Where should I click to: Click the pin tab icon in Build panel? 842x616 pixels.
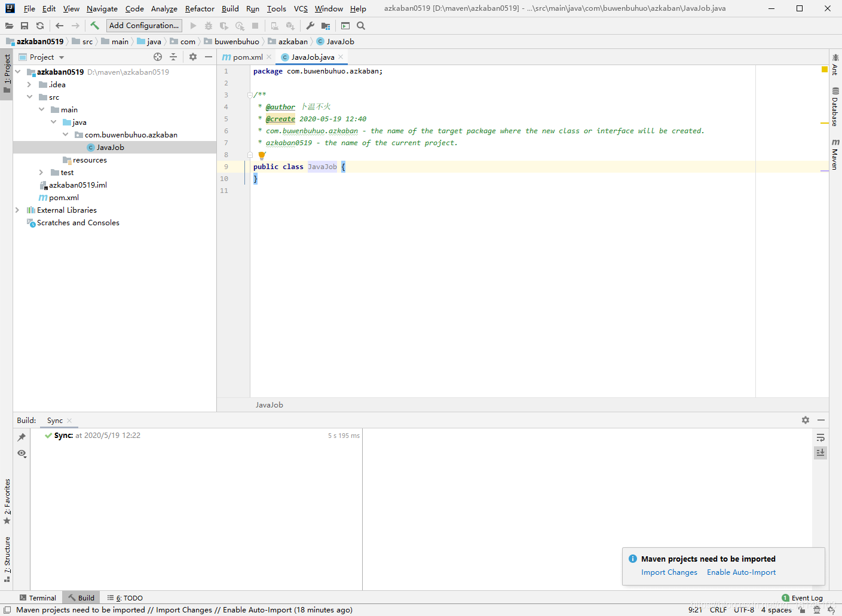(22, 437)
